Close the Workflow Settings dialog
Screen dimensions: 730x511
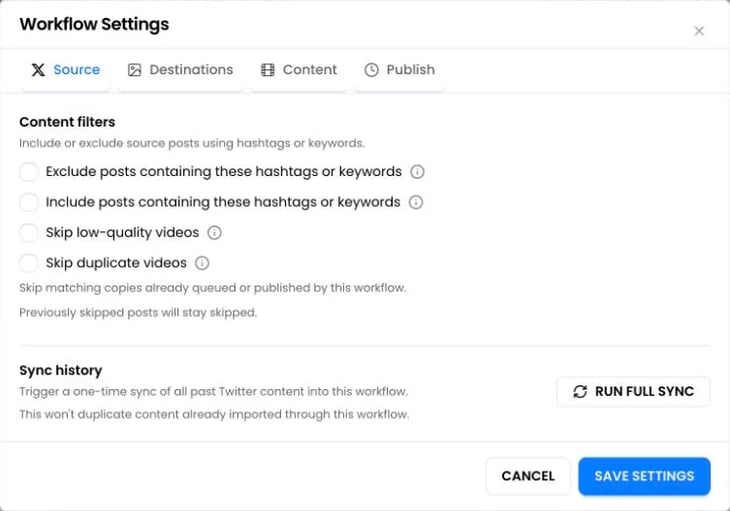point(699,31)
